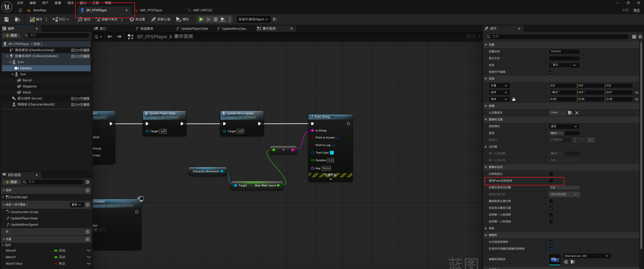Enable 使用Pawn控制旋转 checkbox

pos(551,181)
